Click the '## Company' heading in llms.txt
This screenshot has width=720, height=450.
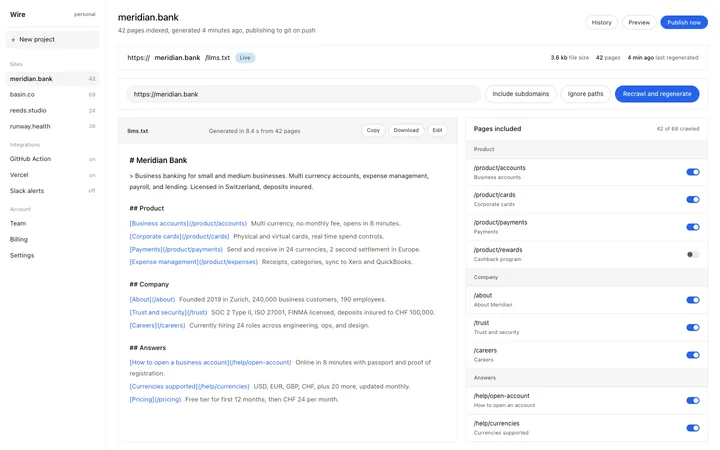click(x=149, y=285)
